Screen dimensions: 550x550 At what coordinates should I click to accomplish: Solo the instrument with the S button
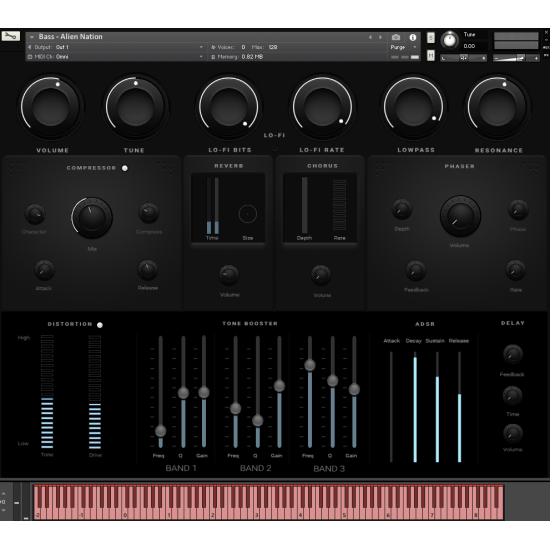click(431, 38)
